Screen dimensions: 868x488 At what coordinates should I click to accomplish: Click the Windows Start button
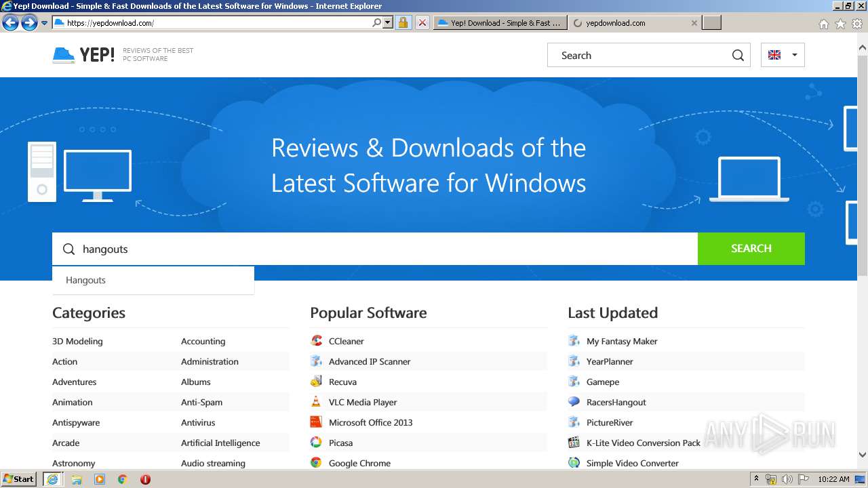[19, 479]
